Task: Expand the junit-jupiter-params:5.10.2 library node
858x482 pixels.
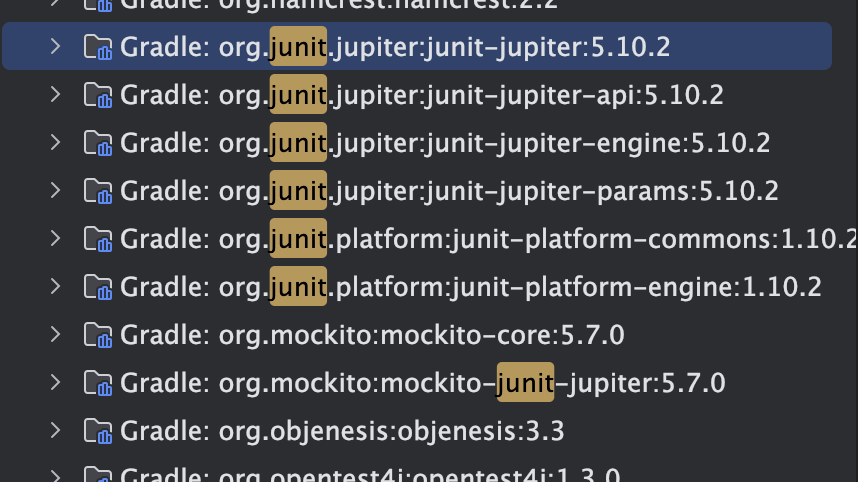Action: coord(55,190)
